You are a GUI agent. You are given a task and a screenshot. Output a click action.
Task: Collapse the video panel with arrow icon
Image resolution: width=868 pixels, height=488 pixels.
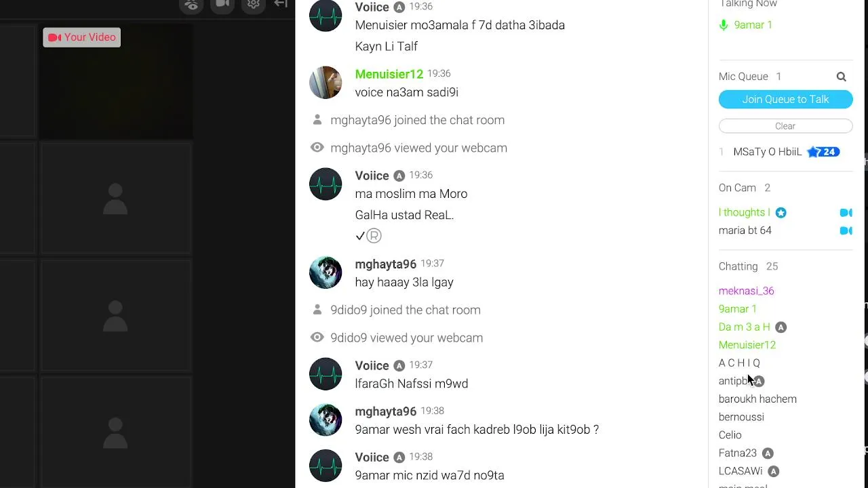(281, 4)
